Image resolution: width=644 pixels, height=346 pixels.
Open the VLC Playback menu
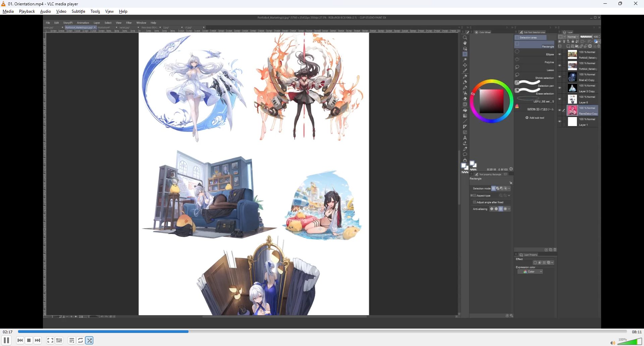click(x=27, y=11)
